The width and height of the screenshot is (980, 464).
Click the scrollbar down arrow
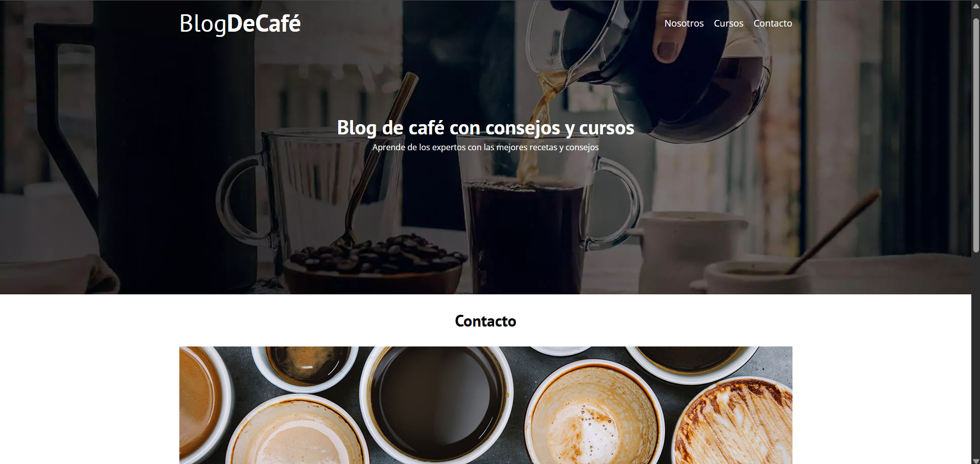[975, 460]
